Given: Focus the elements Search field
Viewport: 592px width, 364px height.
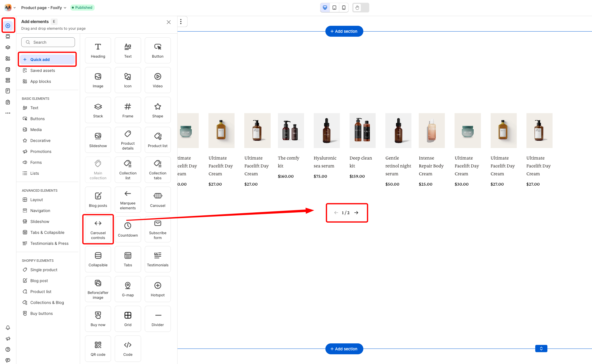Looking at the screenshot, I should pyautogui.click(x=48, y=42).
